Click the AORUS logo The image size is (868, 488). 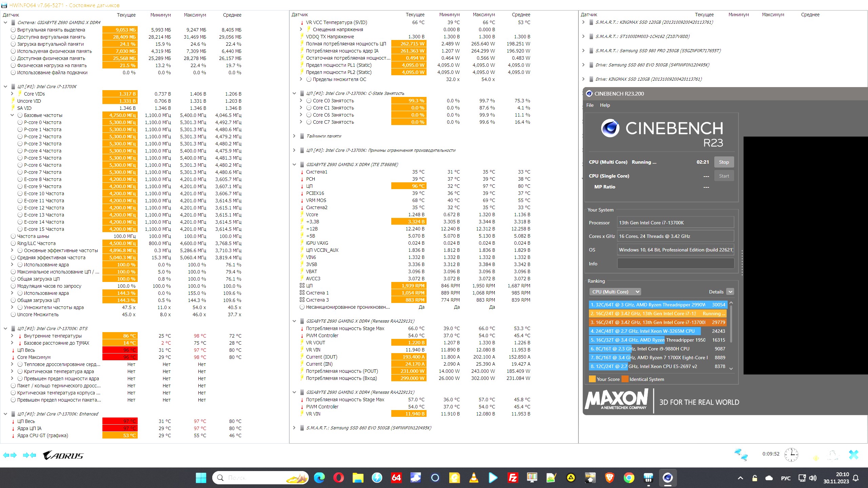click(x=63, y=455)
